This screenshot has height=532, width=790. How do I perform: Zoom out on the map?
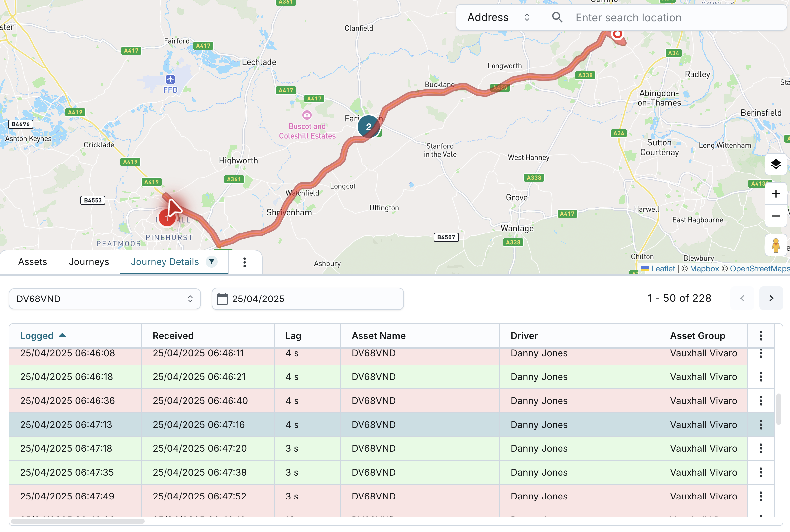coord(775,216)
